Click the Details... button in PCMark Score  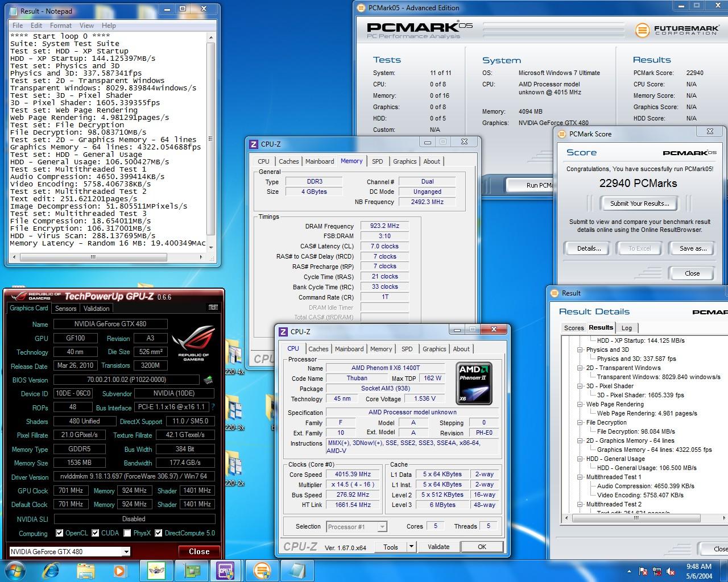tap(589, 248)
